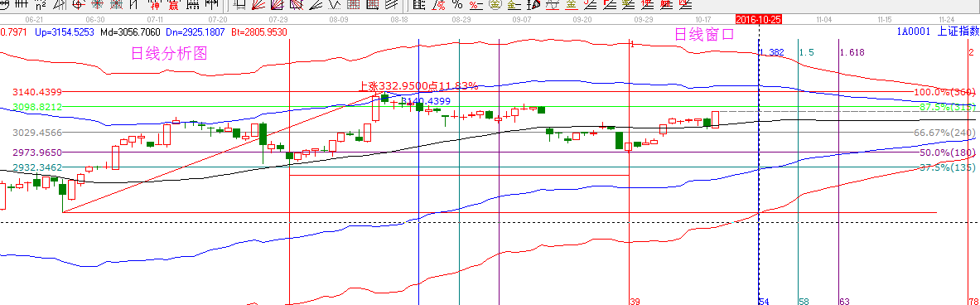Click the 1.618 Fibonacci time label

[852, 52]
